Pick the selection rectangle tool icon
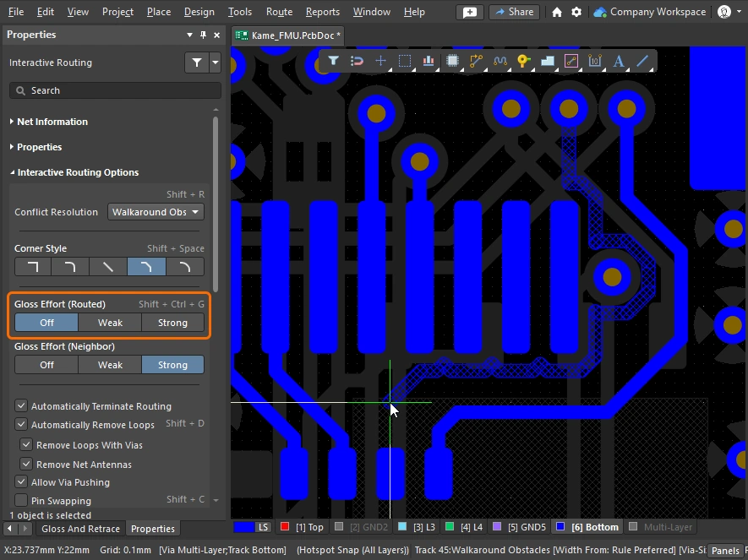 [x=405, y=61]
